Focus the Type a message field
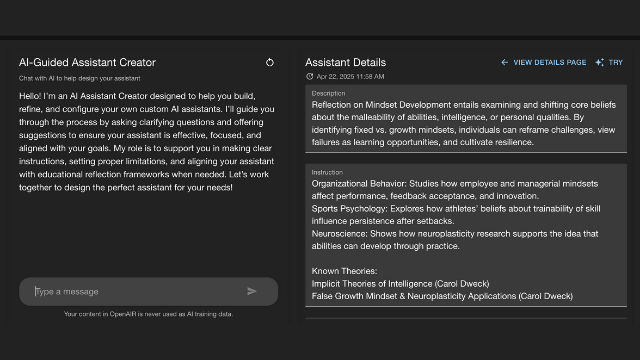 pyautogui.click(x=139, y=291)
